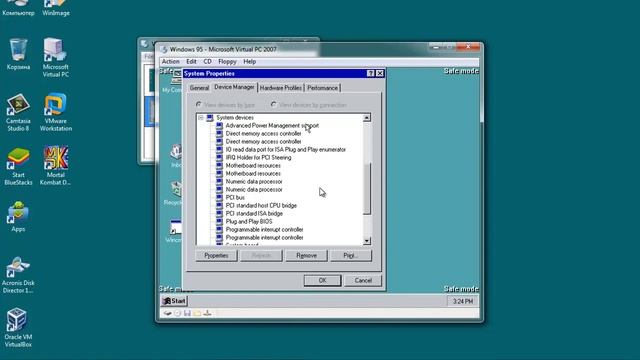This screenshot has height=360, width=640.
Task: Click the device list scrollbar thumb
Action: pos(367,188)
